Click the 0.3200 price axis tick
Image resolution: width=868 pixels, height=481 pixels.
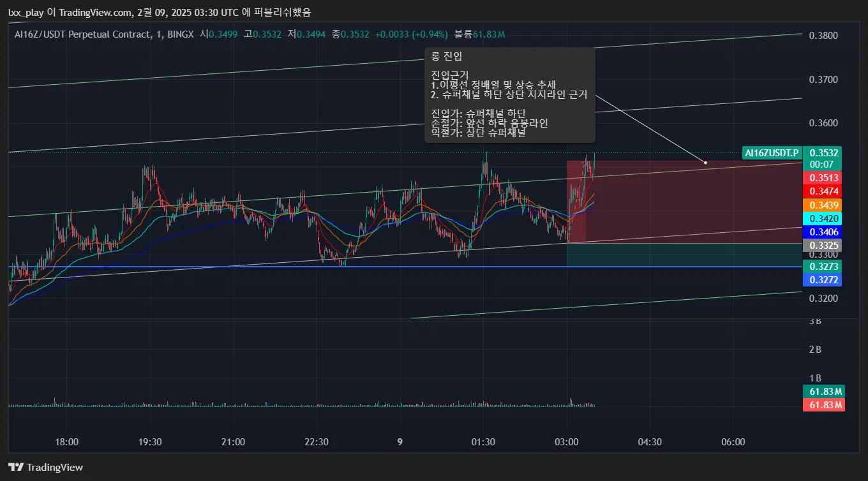coord(823,298)
